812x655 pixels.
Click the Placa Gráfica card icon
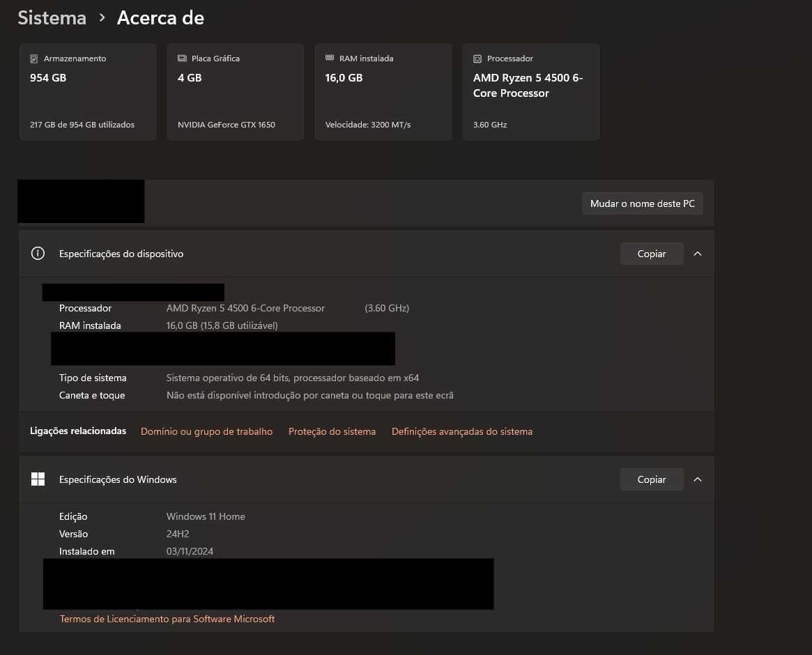pyautogui.click(x=182, y=59)
